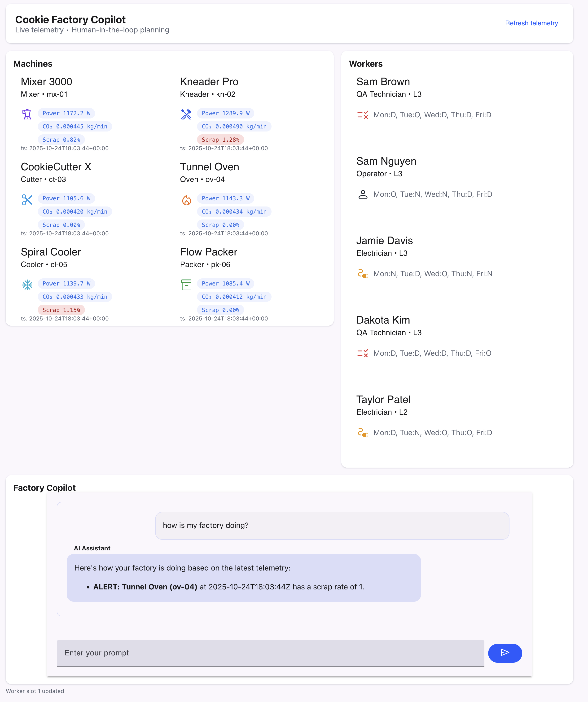Click Tunnel Oven's CO₂ 0.000434 chip
Image resolution: width=588 pixels, height=702 pixels.
click(x=234, y=212)
